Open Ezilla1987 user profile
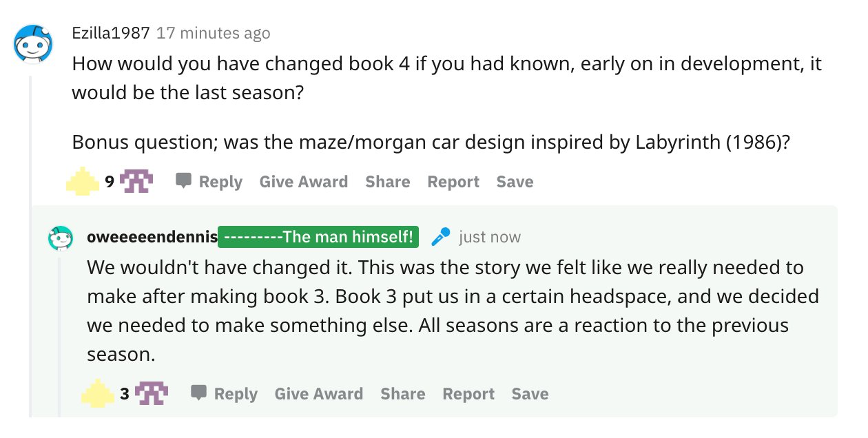 coord(111,33)
